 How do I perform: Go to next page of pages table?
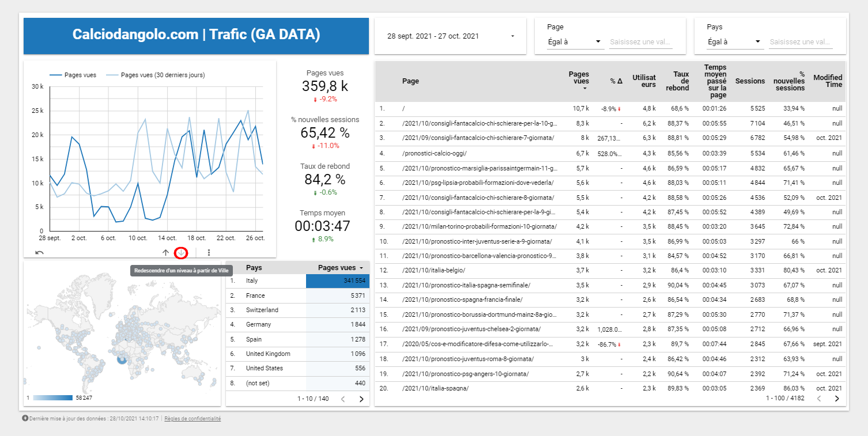coord(837,398)
